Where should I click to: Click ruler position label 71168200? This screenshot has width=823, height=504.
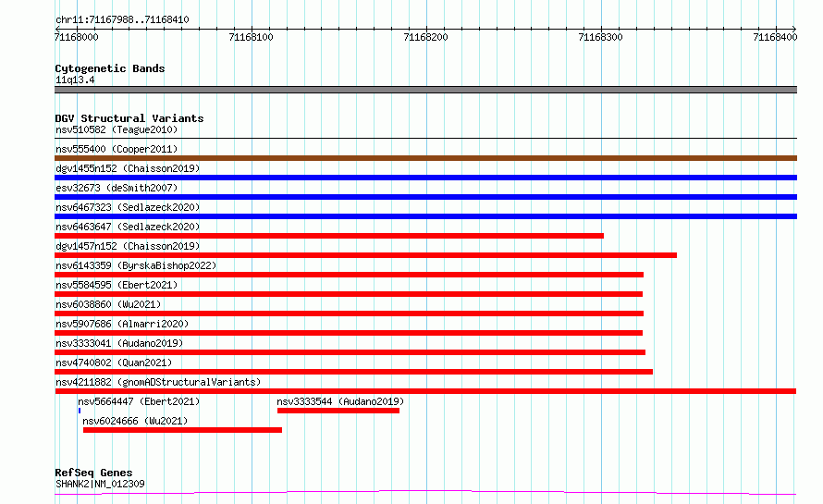[x=425, y=37]
